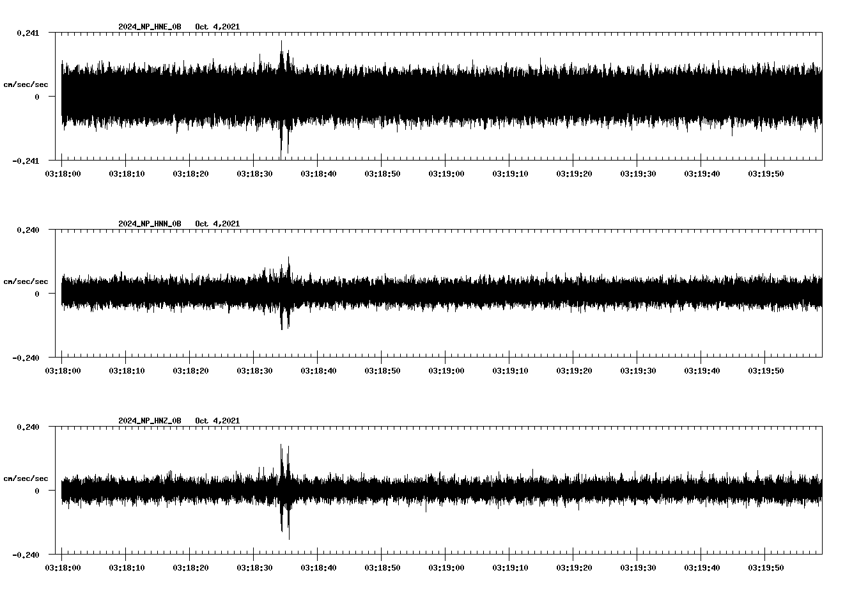Click 03:19:50 label under HNE plot
Screen dimensions: 868x591
click(x=766, y=173)
